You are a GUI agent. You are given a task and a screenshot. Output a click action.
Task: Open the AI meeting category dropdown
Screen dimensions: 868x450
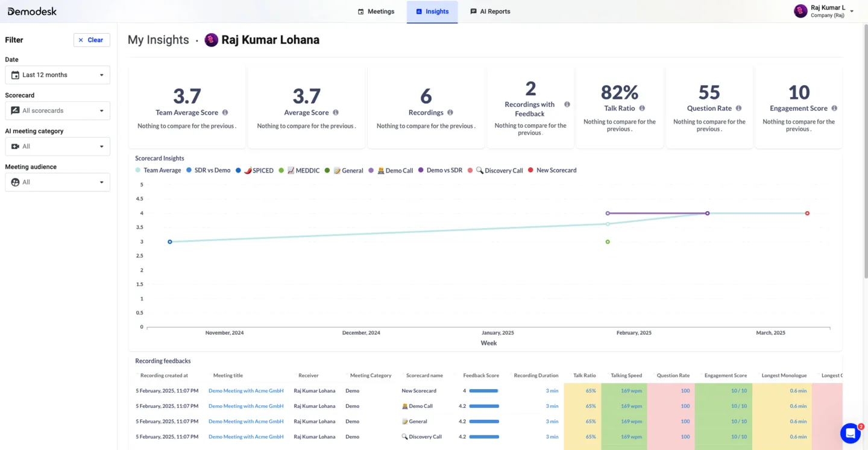coord(57,146)
